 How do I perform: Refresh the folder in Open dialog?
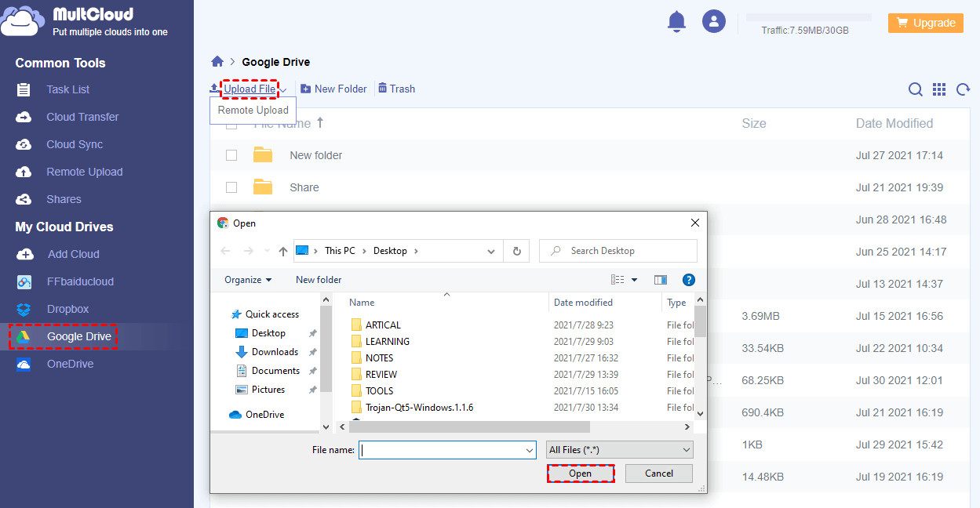tap(516, 252)
